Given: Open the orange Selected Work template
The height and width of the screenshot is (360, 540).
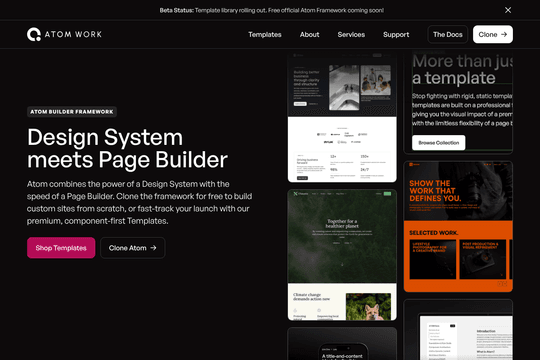Looking at the screenshot, I should point(458,227).
